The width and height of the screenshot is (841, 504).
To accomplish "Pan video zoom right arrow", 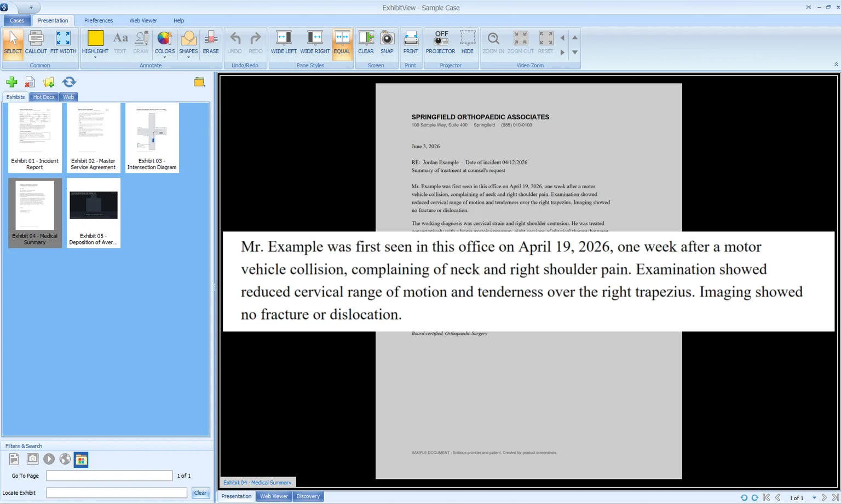I will pyautogui.click(x=562, y=53).
